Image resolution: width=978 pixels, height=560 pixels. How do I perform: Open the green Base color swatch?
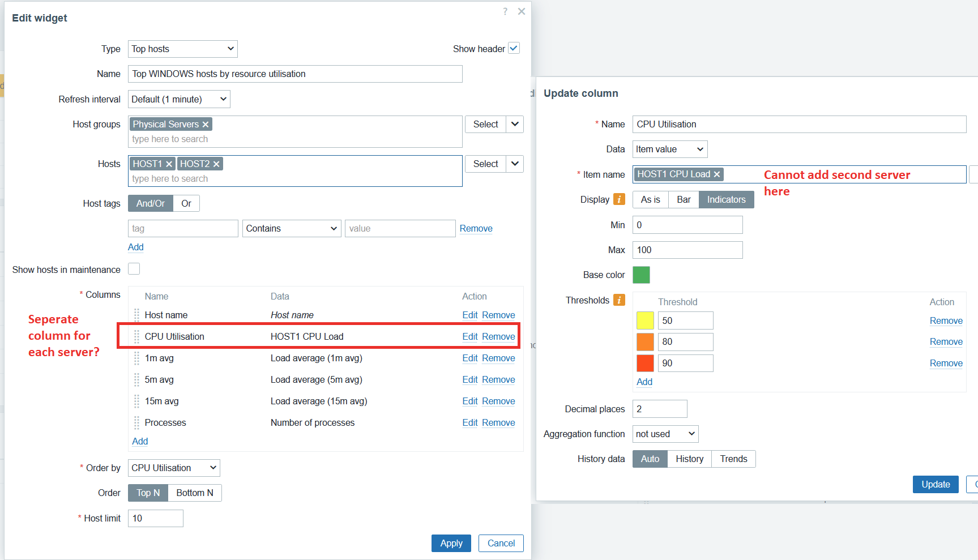641,275
